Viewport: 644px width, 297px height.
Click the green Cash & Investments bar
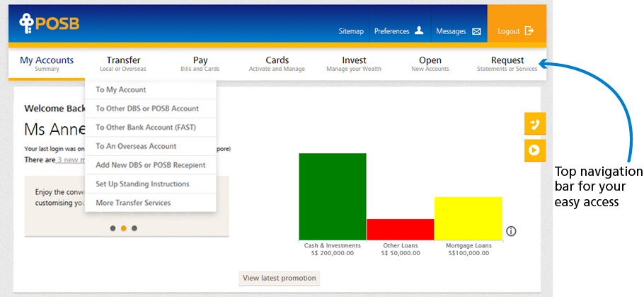[x=332, y=196]
